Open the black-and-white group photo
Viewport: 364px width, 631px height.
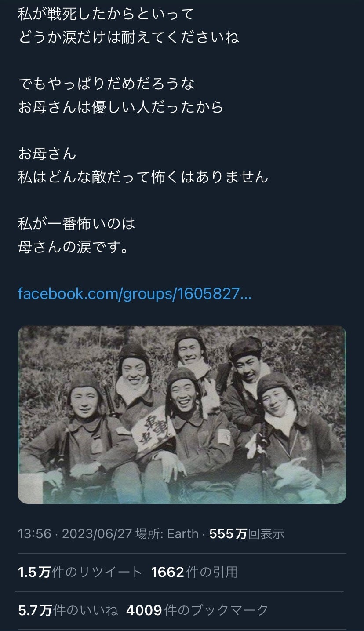[182, 414]
